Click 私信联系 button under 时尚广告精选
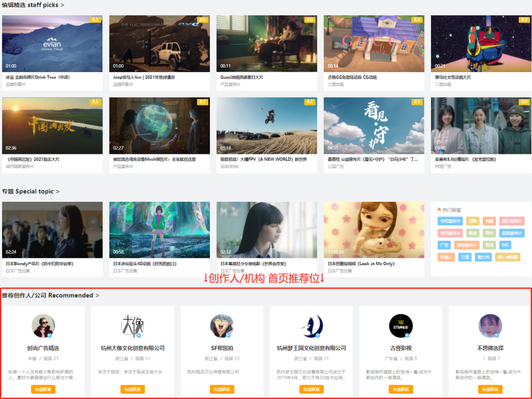Image resolution: width=532 pixels, height=399 pixels. pos(43,389)
